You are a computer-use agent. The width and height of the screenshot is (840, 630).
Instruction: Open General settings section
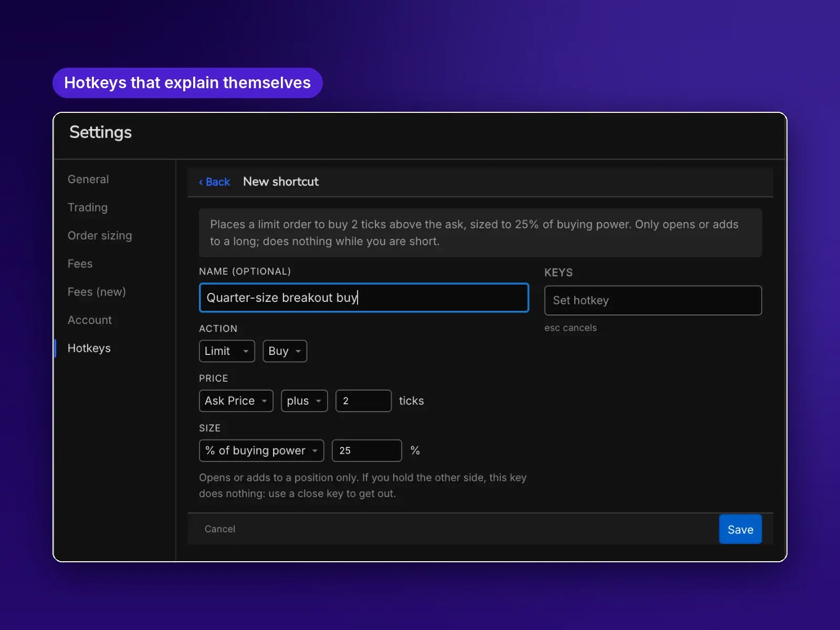click(88, 179)
